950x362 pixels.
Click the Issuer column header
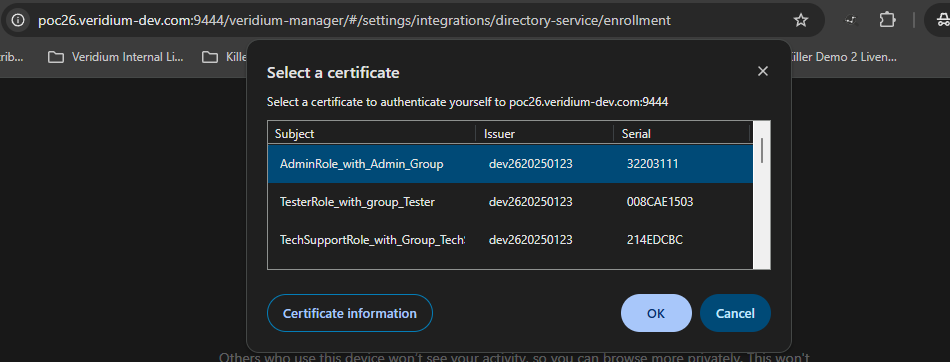coord(545,133)
